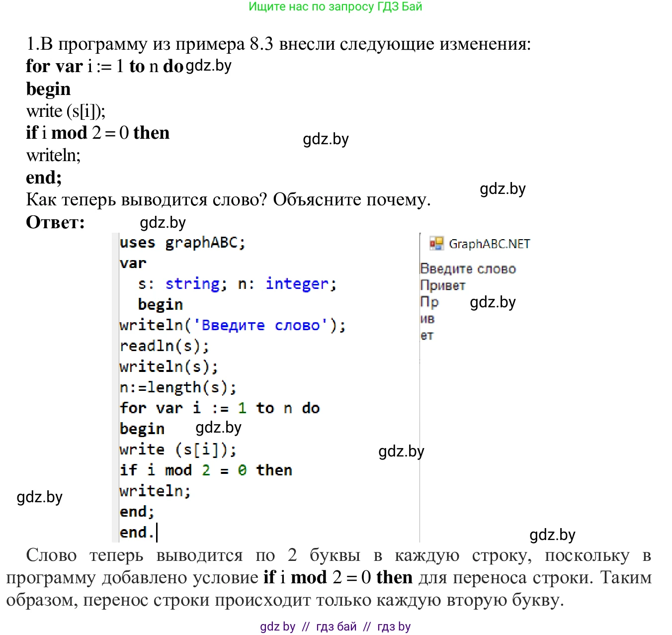This screenshot has width=672, height=635.
Task: Click the 'end;' line in the editor
Action: [137, 512]
